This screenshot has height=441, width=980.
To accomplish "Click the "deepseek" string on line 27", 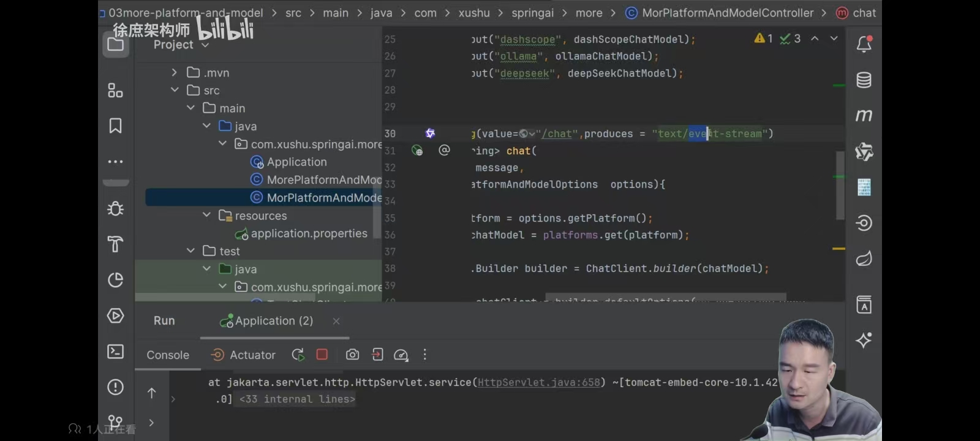I will [x=524, y=73].
